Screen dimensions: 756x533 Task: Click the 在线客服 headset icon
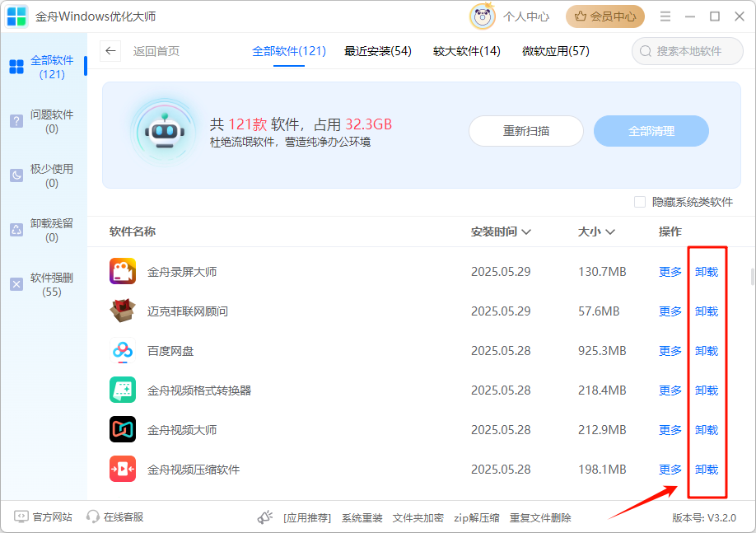pos(92,517)
